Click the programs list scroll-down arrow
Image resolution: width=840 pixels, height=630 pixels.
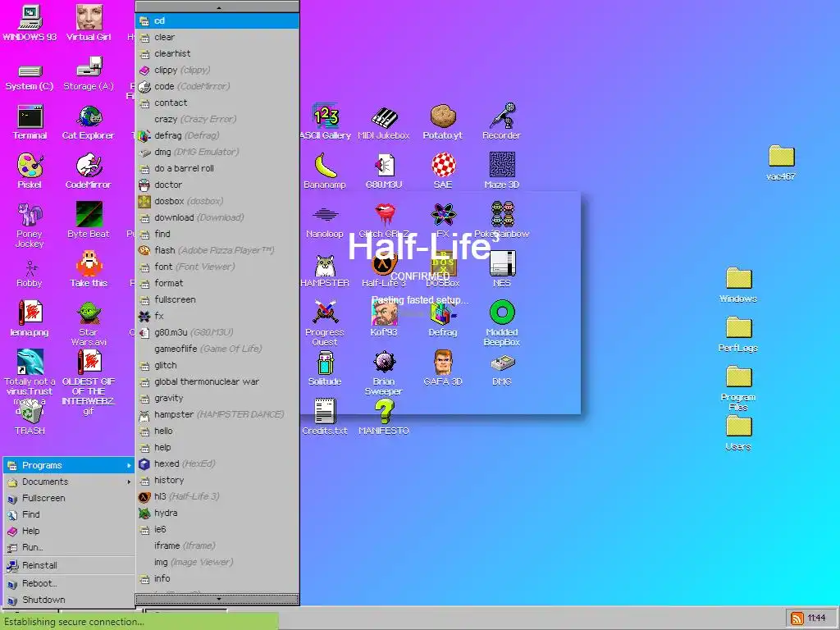pyautogui.click(x=217, y=599)
